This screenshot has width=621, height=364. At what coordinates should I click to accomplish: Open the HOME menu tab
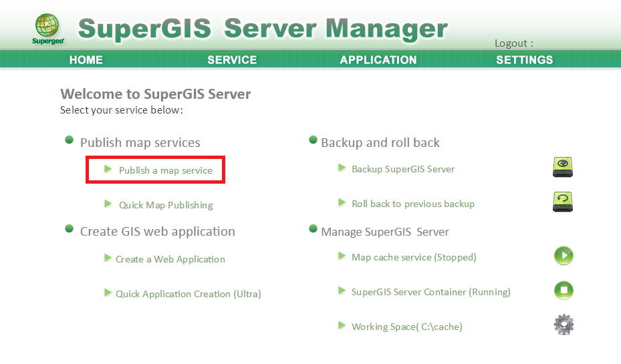click(x=86, y=59)
